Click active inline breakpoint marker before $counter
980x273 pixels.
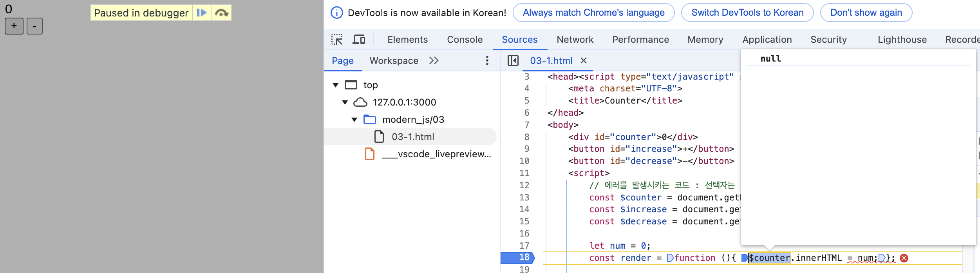[x=745, y=258]
